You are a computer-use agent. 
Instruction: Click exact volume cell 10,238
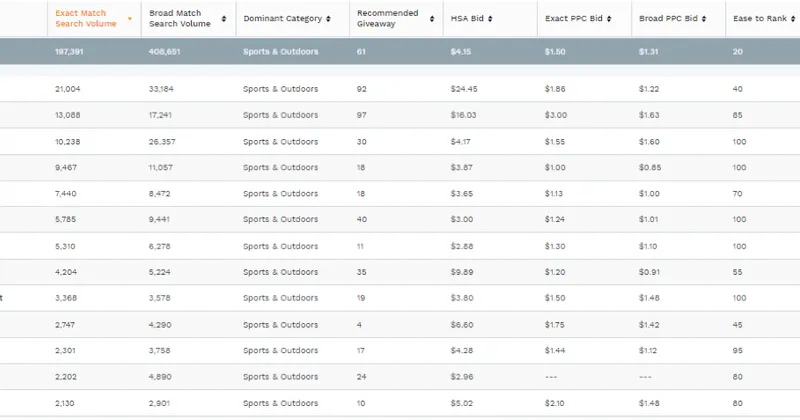click(67, 141)
